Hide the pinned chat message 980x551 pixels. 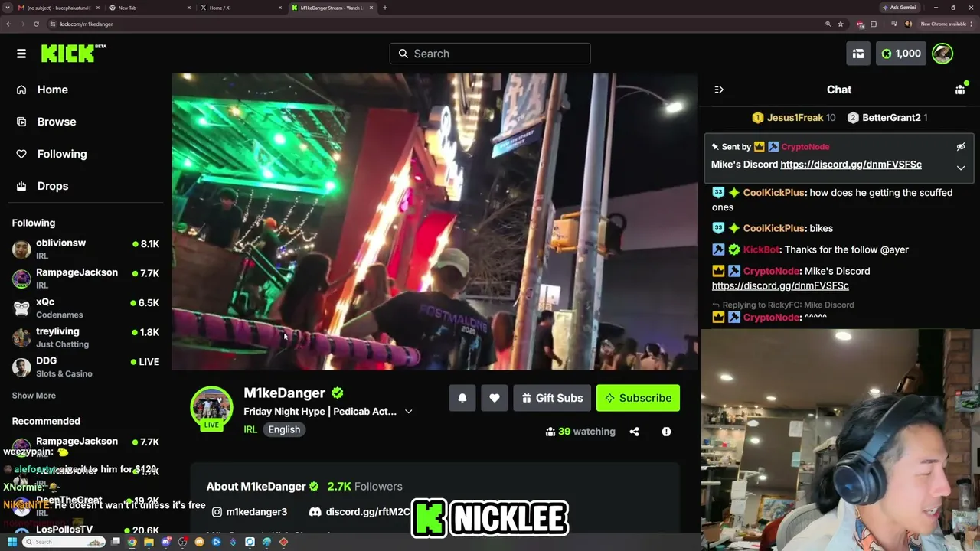tap(960, 147)
